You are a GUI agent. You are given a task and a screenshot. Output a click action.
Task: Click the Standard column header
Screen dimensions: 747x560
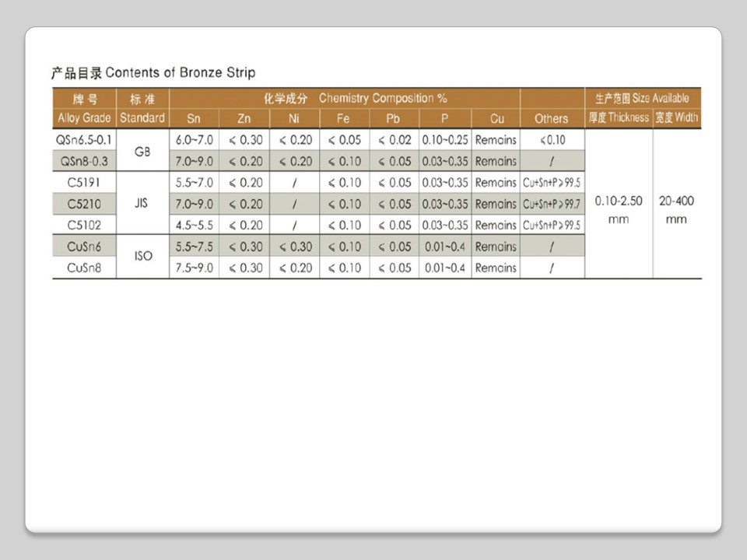pos(142,118)
